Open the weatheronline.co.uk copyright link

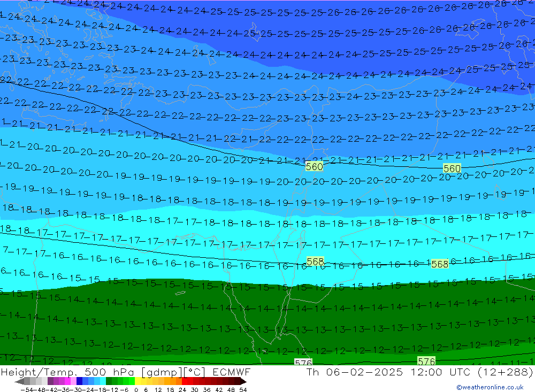(490, 387)
